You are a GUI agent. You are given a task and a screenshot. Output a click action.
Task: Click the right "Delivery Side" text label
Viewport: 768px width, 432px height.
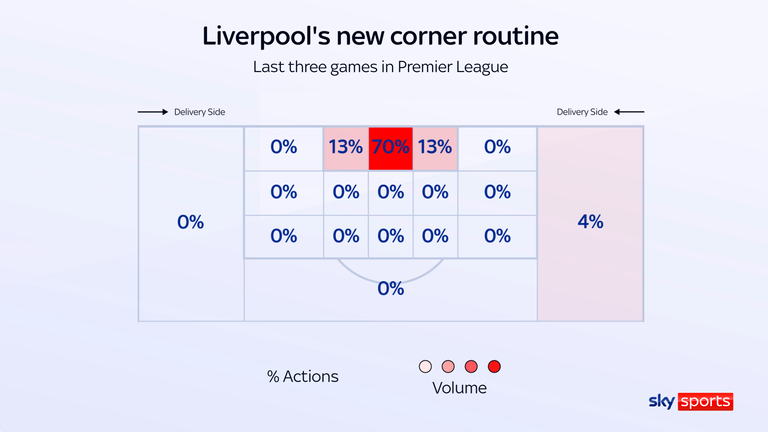click(x=582, y=112)
